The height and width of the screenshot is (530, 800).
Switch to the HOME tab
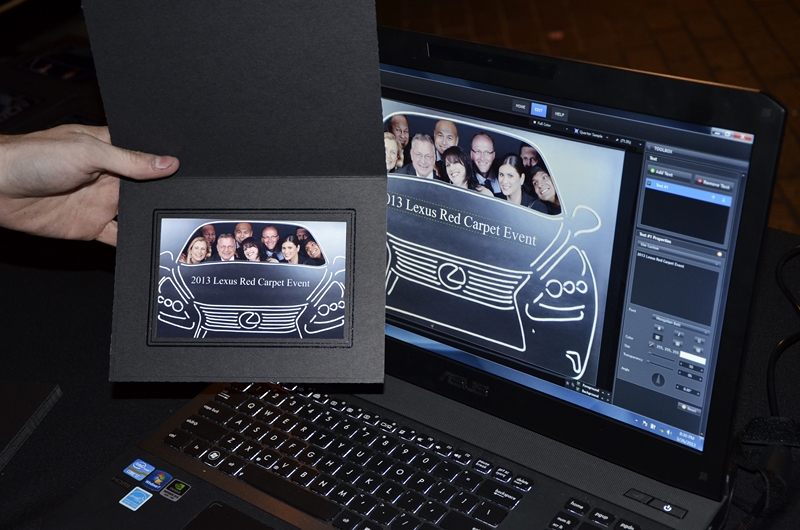coord(520,107)
